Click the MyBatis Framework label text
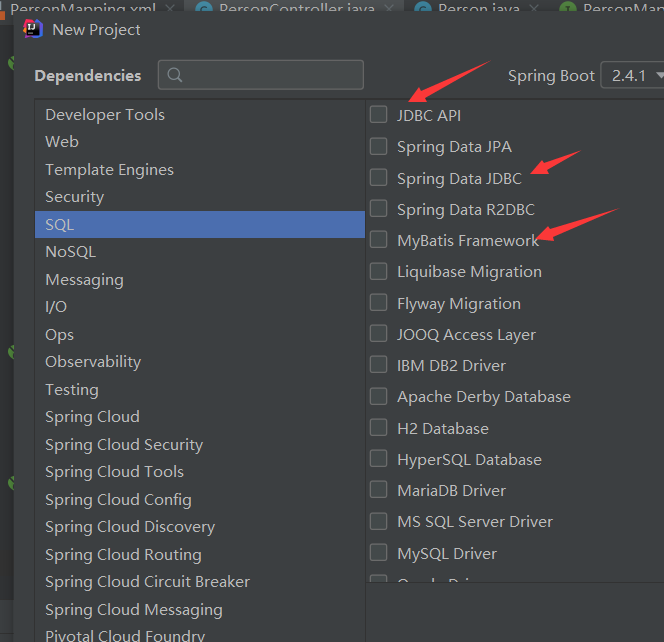 pos(468,241)
